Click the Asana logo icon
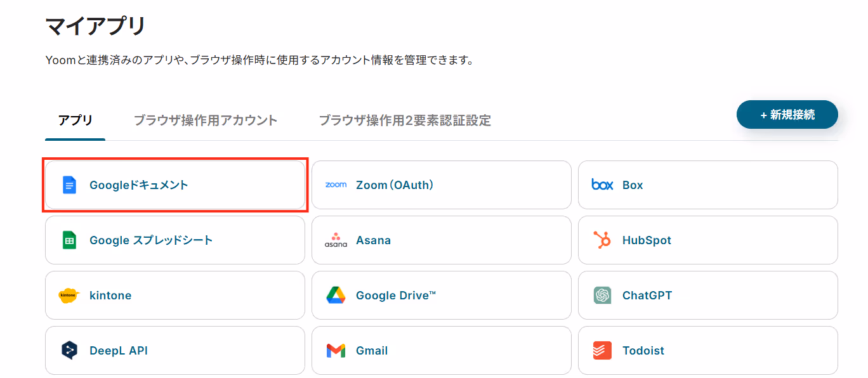 tap(336, 240)
